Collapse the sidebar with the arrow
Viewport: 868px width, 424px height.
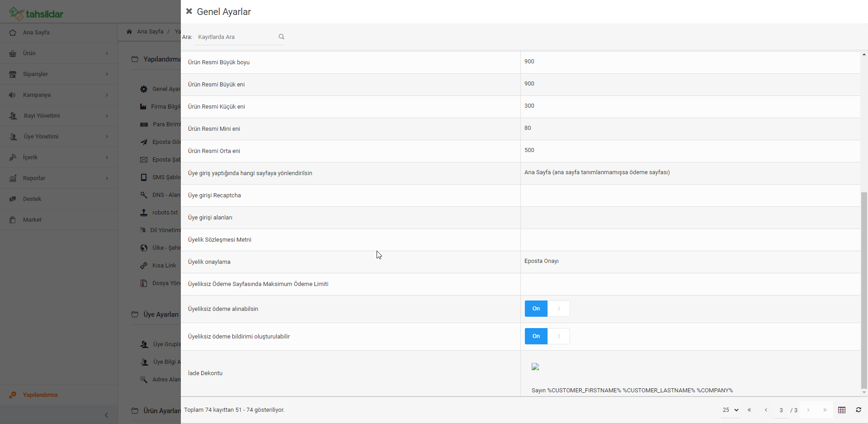tap(106, 415)
